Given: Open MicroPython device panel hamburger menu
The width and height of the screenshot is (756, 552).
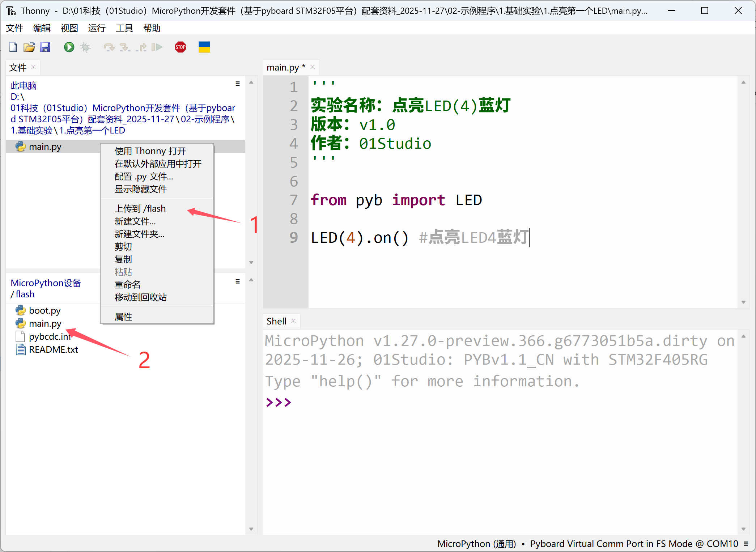Looking at the screenshot, I should (238, 281).
